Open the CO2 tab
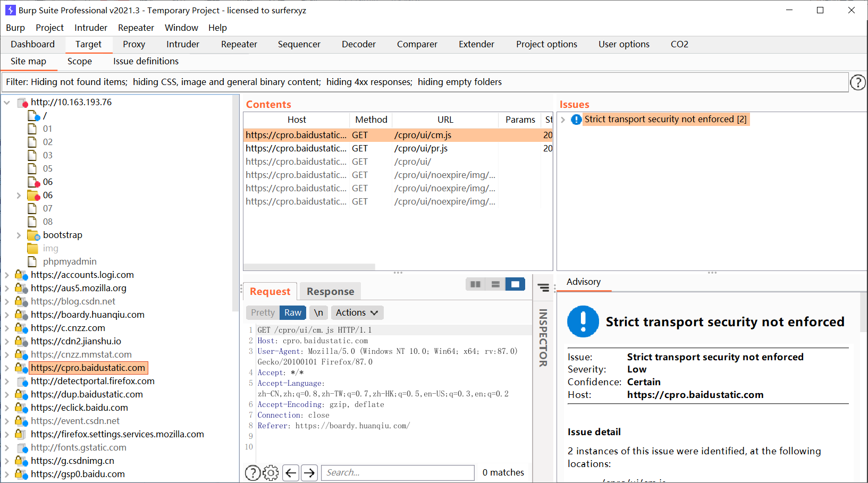Viewport: 868px width, 483px height. pyautogui.click(x=679, y=44)
